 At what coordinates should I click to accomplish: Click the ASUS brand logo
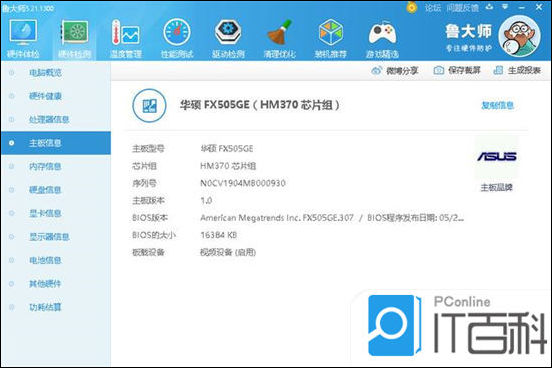(x=496, y=156)
